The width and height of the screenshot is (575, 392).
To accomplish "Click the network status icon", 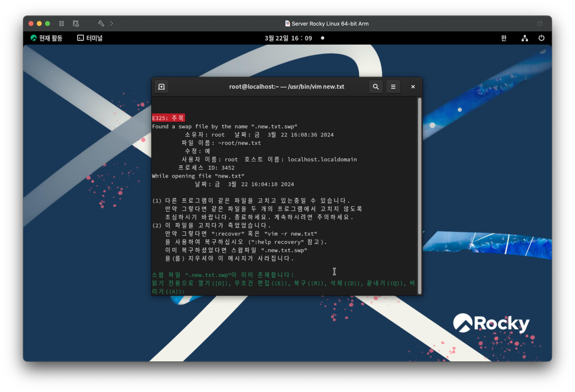I will 525,38.
